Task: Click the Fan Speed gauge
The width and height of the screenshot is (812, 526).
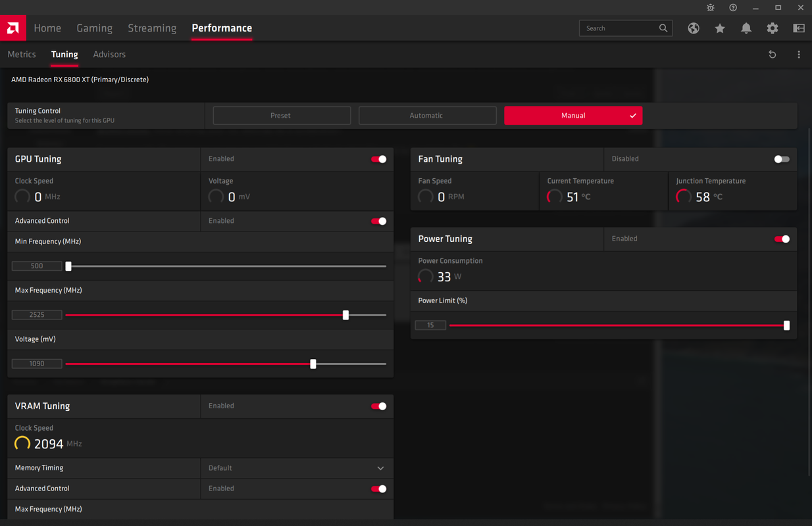Action: 426,197
